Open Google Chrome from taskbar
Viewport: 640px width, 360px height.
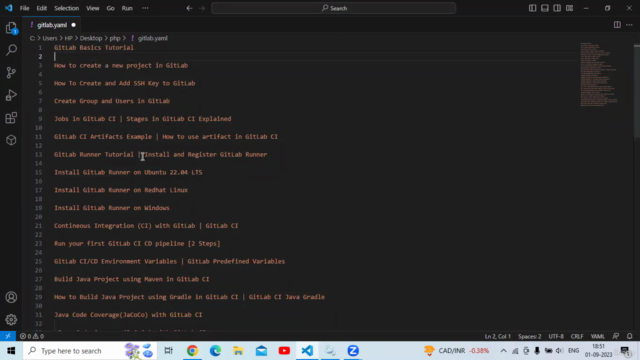192,351
